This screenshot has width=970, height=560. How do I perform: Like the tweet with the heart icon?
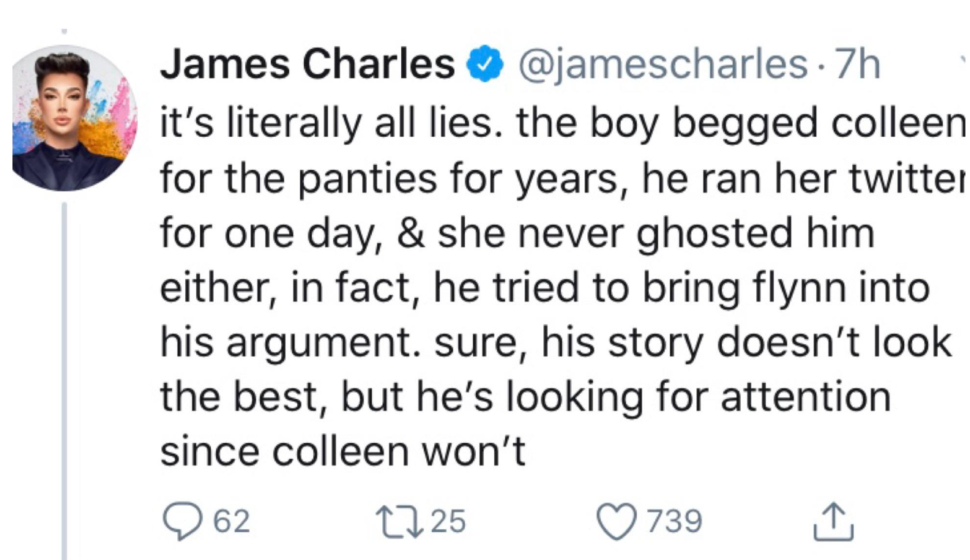[x=618, y=520]
